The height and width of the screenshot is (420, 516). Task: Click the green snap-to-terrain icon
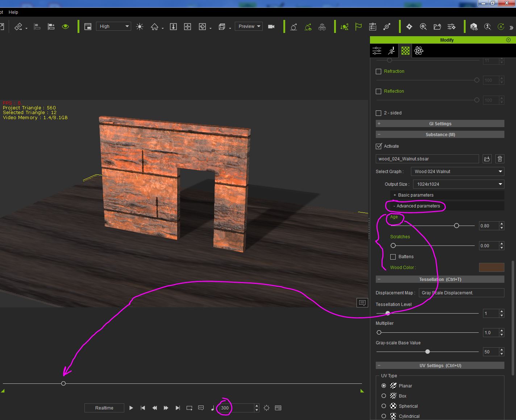tap(344, 26)
